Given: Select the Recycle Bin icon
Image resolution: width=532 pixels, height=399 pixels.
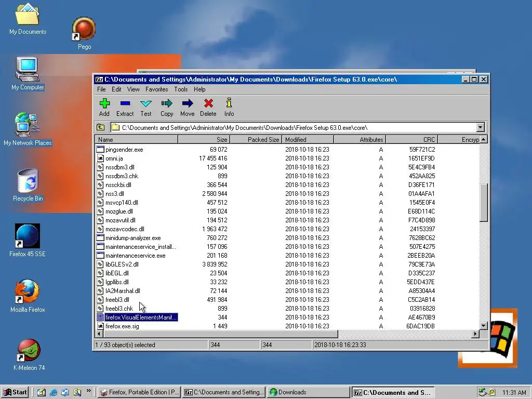Looking at the screenshot, I should [28, 185].
